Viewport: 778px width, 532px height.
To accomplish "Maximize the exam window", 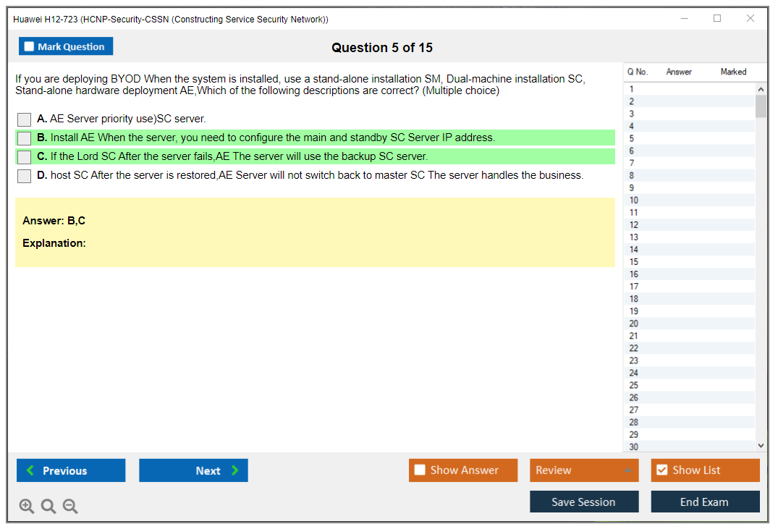I will coord(717,19).
